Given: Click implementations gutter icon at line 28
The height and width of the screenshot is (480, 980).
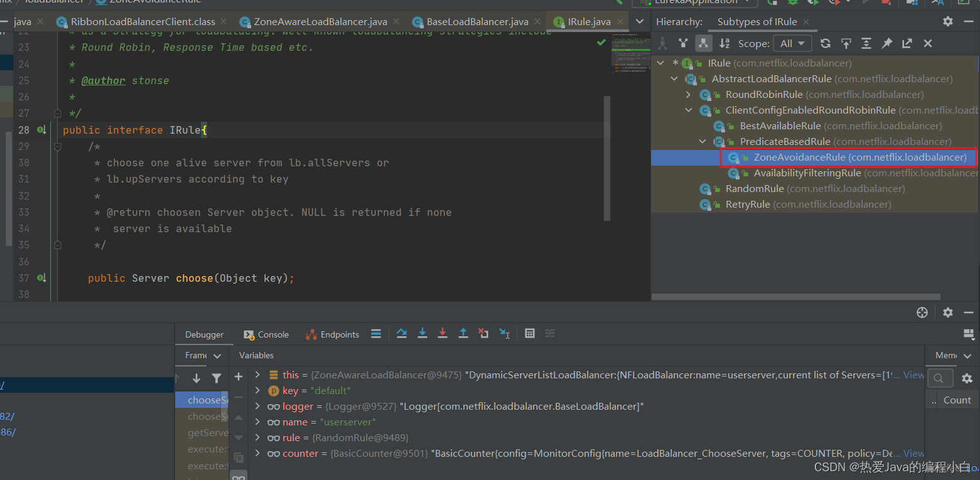Looking at the screenshot, I should tap(41, 130).
